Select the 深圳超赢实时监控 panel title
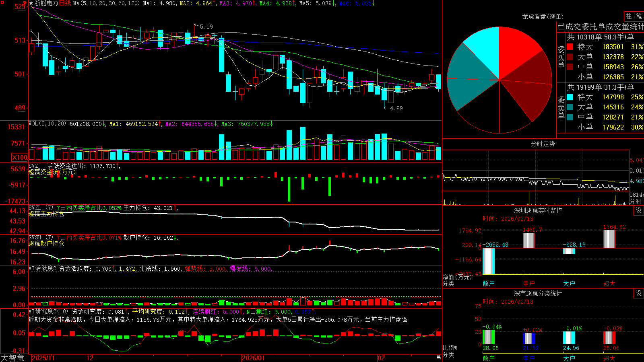644x362 pixels. tap(538, 210)
